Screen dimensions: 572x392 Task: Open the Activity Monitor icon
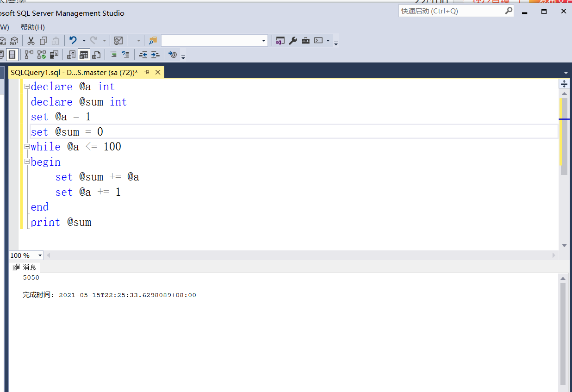point(118,41)
